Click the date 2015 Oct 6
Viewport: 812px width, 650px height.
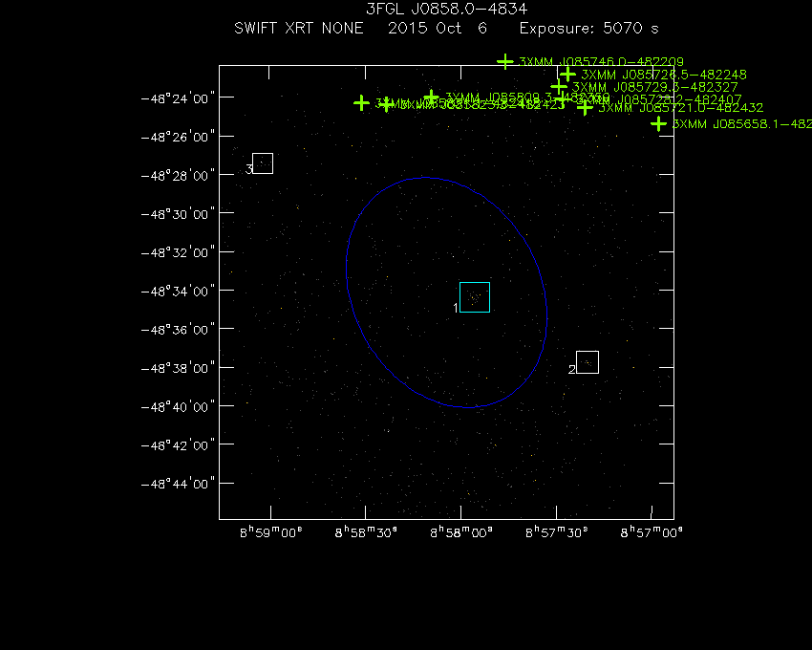[x=438, y=28]
